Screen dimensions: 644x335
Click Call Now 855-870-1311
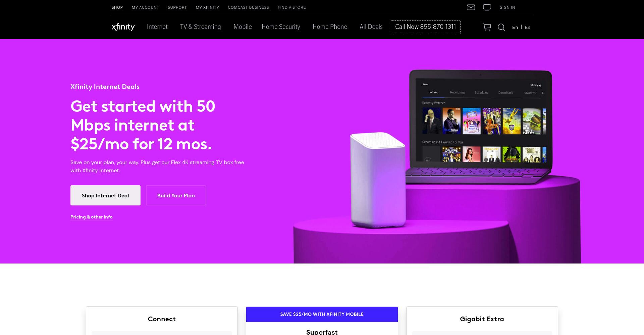[x=425, y=27]
